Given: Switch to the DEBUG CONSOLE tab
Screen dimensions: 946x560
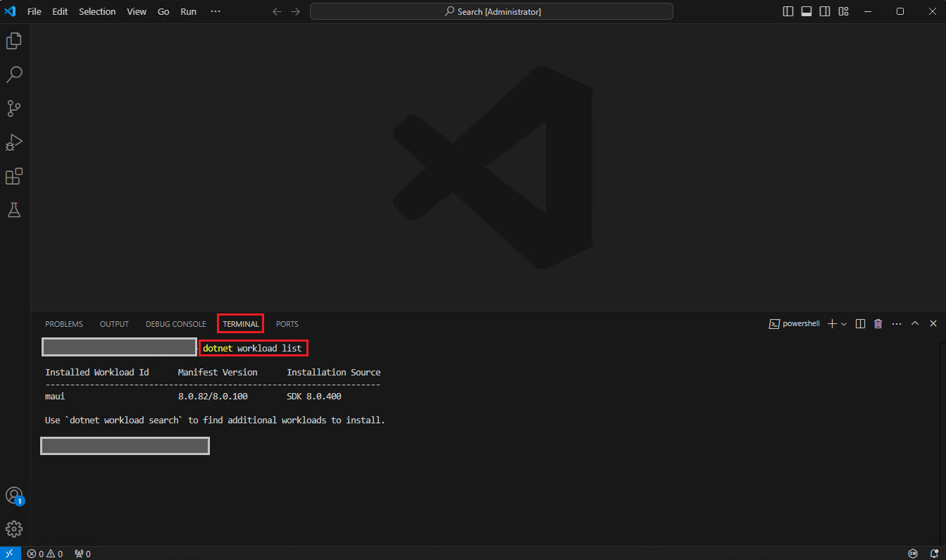Looking at the screenshot, I should coord(175,324).
